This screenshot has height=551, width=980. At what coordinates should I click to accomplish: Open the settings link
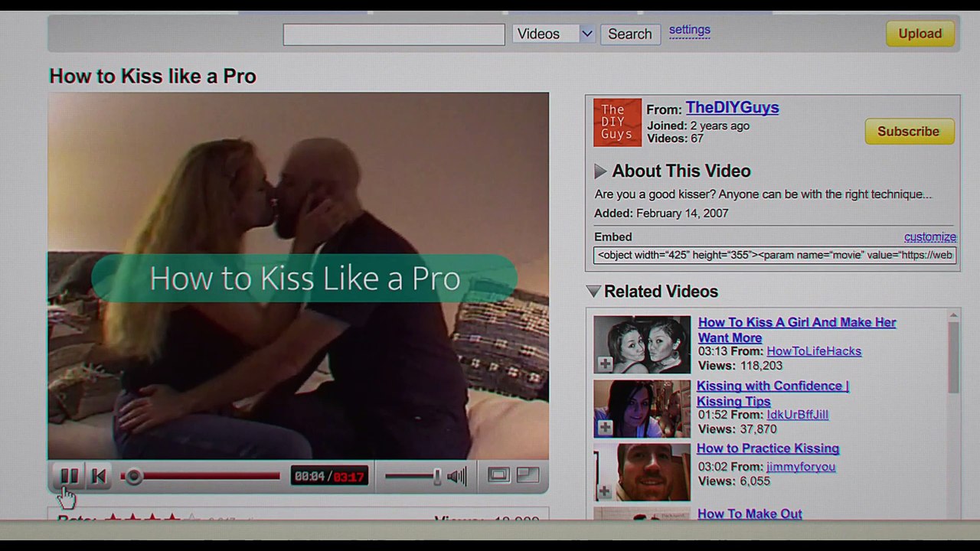[690, 30]
